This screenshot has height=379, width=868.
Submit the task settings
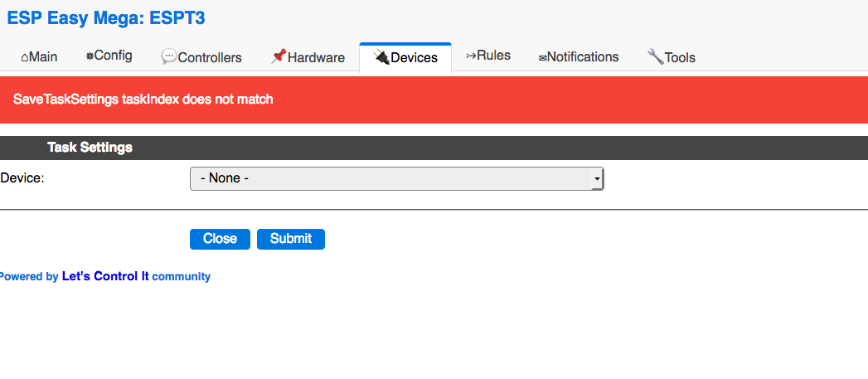point(291,239)
